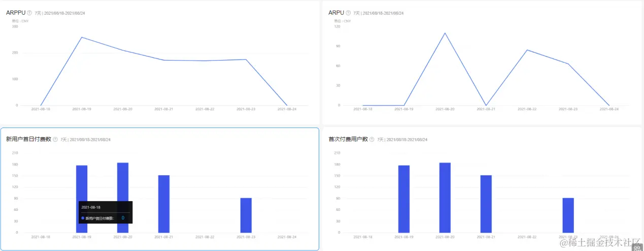Image resolution: width=644 pixels, height=251 pixels.
Task: Select the date range text in ARPPU card
Action: (64, 13)
